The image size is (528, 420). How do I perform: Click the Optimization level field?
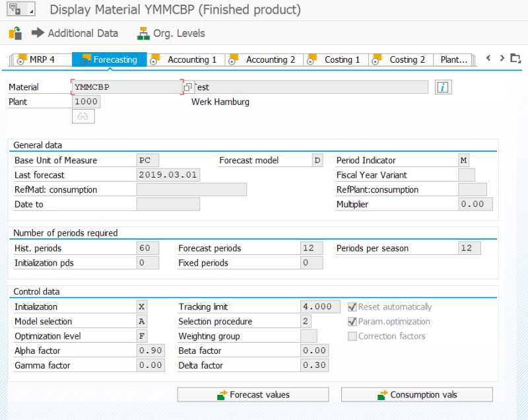tap(142, 335)
